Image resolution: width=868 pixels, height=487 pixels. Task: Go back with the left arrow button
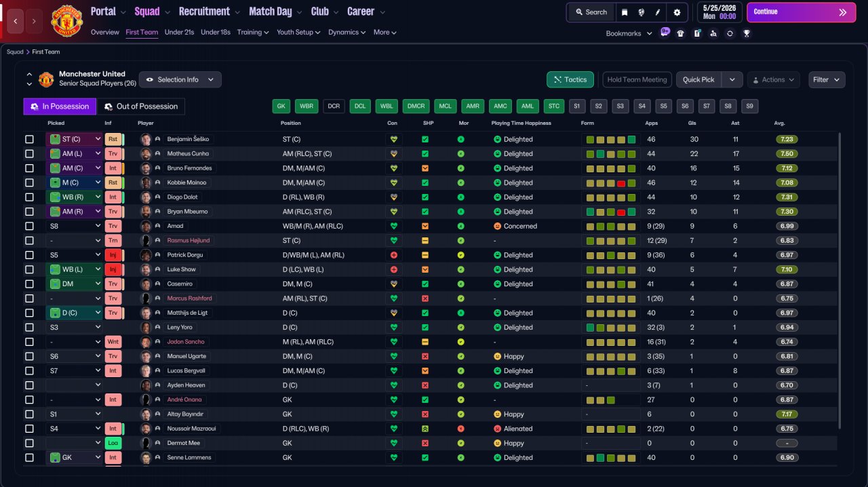click(x=16, y=21)
